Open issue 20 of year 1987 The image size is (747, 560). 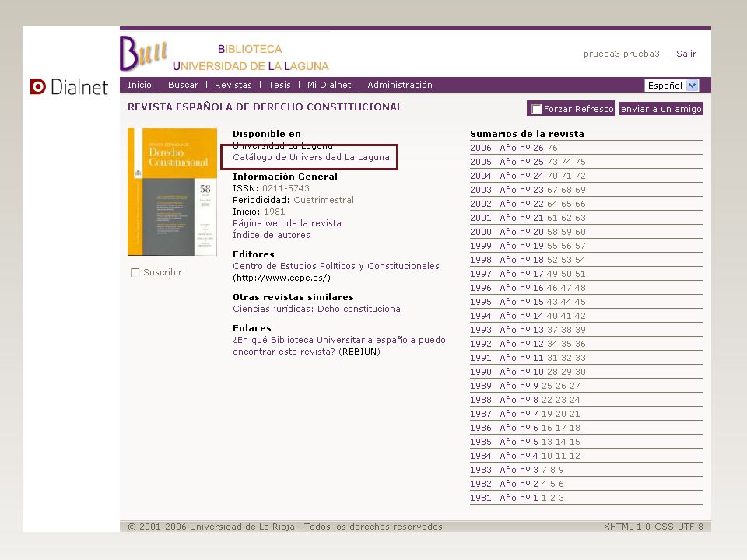[561, 414]
